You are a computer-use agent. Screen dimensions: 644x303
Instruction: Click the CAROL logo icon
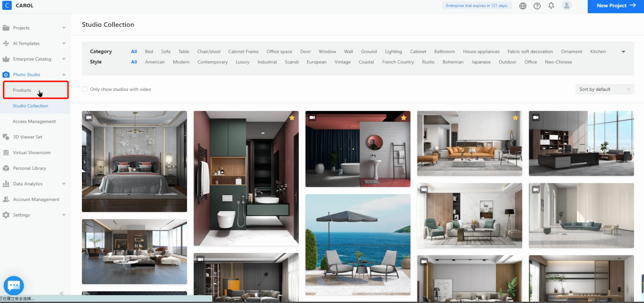pos(7,5)
